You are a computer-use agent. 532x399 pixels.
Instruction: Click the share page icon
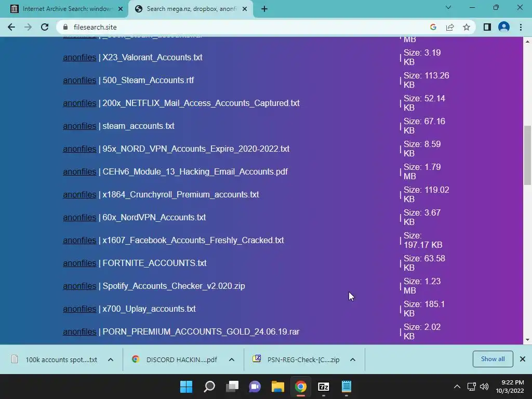(x=450, y=27)
